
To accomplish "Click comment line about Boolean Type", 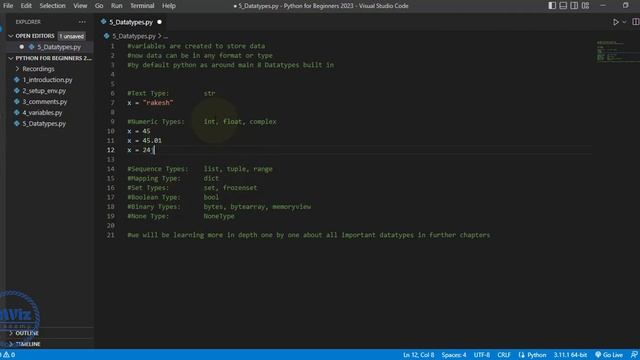I will point(174,197).
